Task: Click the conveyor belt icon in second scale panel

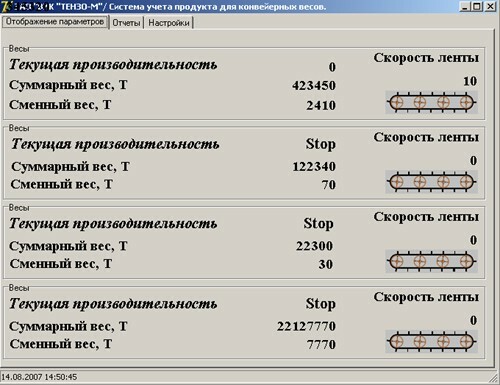Action: (431, 182)
